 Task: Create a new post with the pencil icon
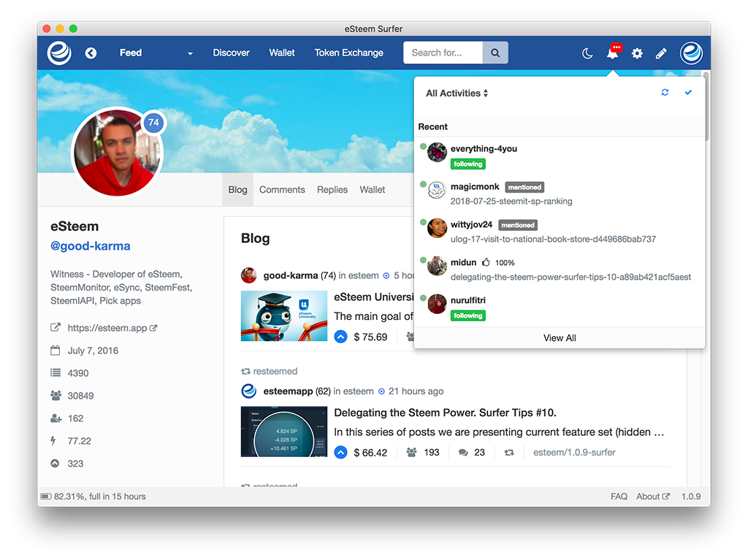660,53
